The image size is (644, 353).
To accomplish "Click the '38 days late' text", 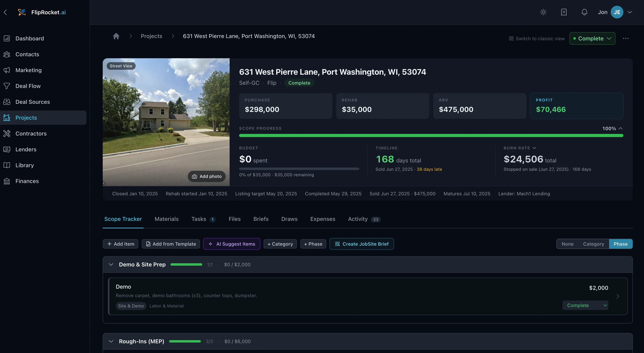I will 429,169.
